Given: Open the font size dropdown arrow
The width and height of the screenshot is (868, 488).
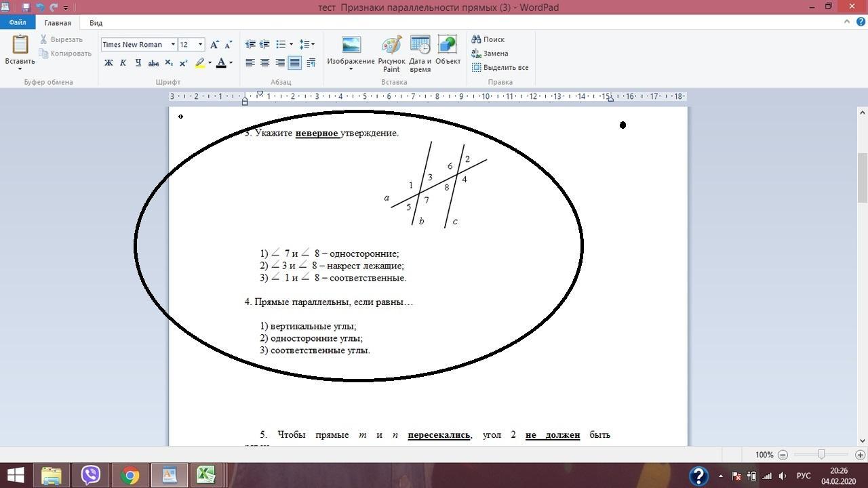Looking at the screenshot, I should (x=200, y=45).
